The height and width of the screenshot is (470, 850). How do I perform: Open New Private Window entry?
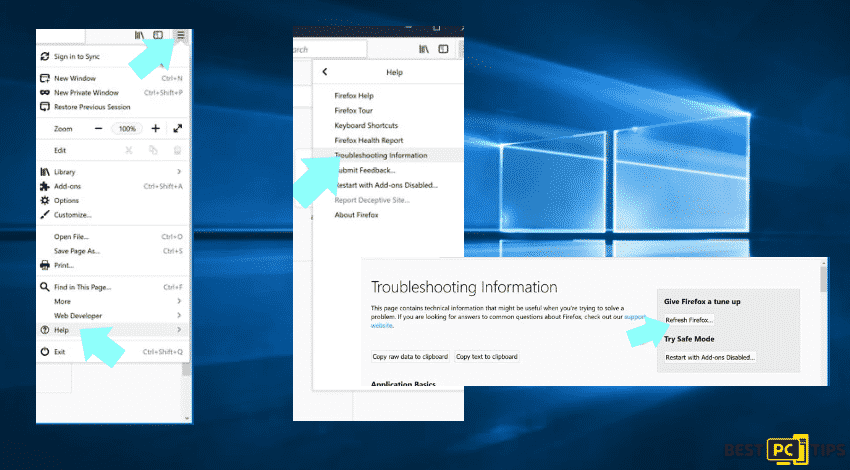113,93
